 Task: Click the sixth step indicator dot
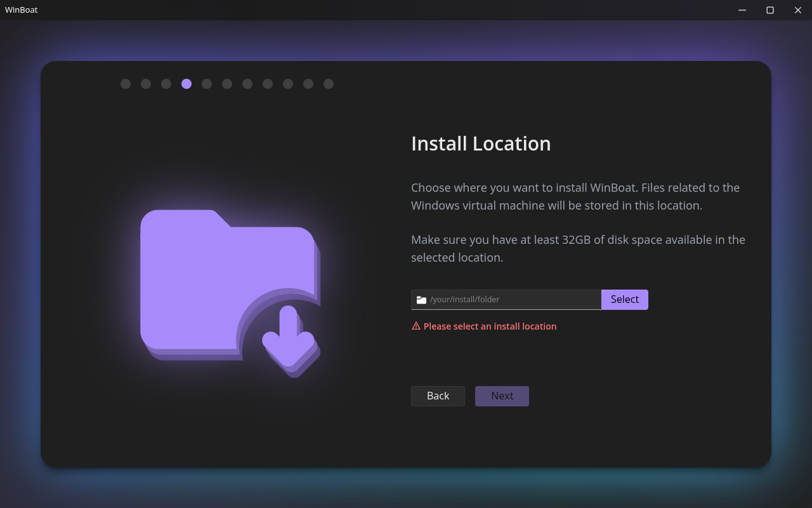[227, 84]
